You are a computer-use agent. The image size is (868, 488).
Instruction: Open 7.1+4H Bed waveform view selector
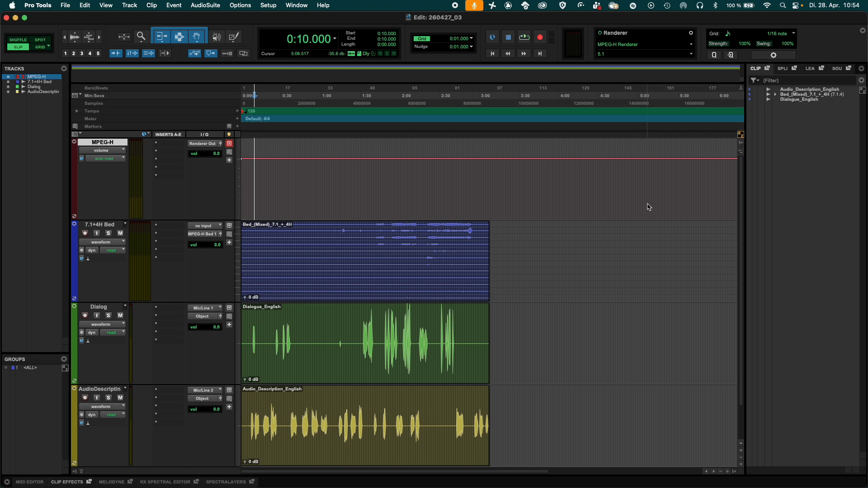tap(102, 242)
